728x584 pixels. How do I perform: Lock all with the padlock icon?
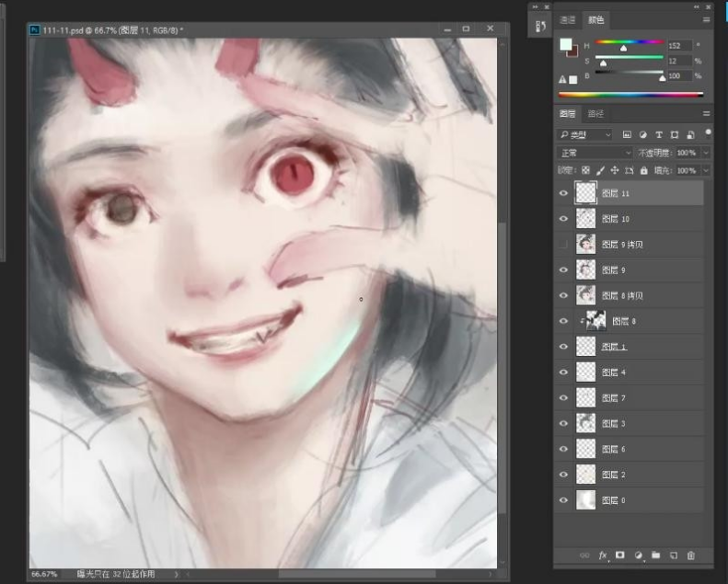[x=644, y=170]
